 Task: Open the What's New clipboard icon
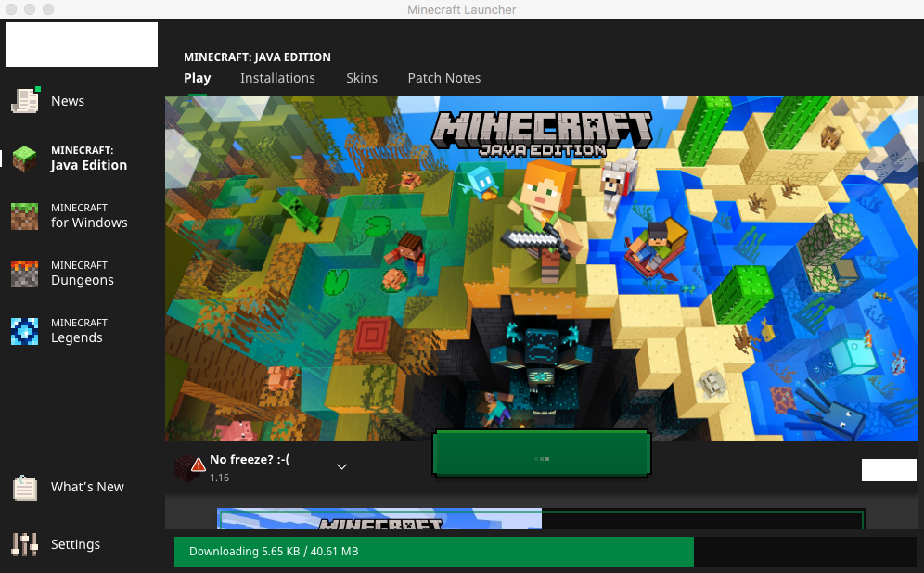pos(25,488)
